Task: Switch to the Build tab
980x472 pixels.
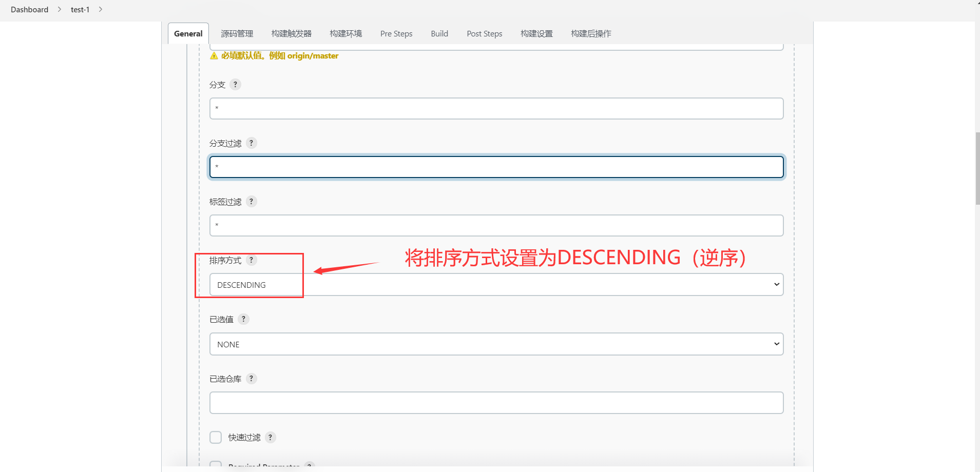Action: click(439, 33)
